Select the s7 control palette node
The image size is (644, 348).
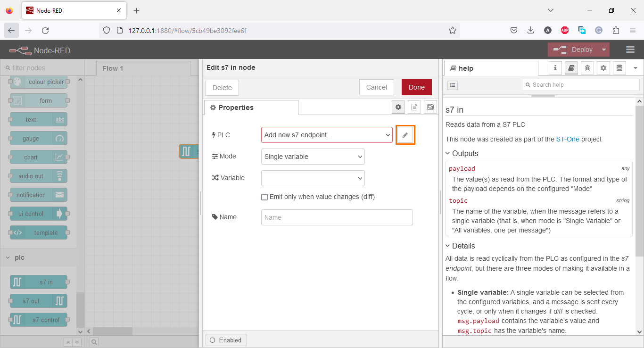39,320
